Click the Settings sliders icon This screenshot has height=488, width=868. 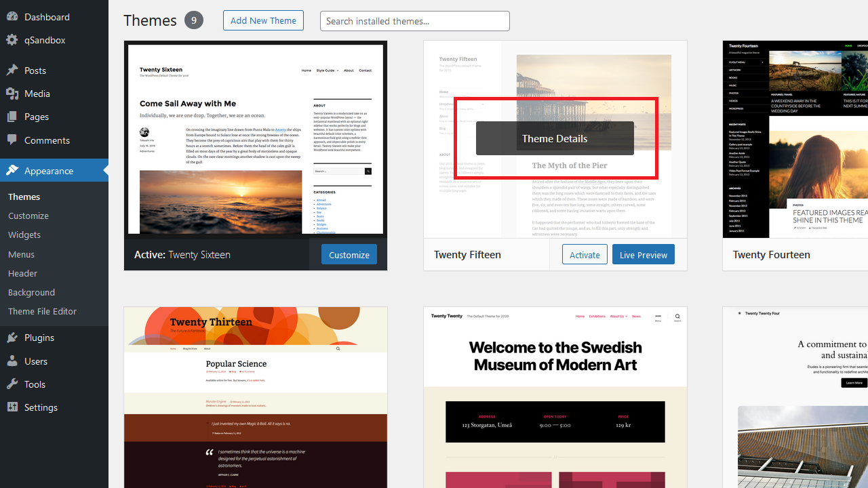click(12, 407)
